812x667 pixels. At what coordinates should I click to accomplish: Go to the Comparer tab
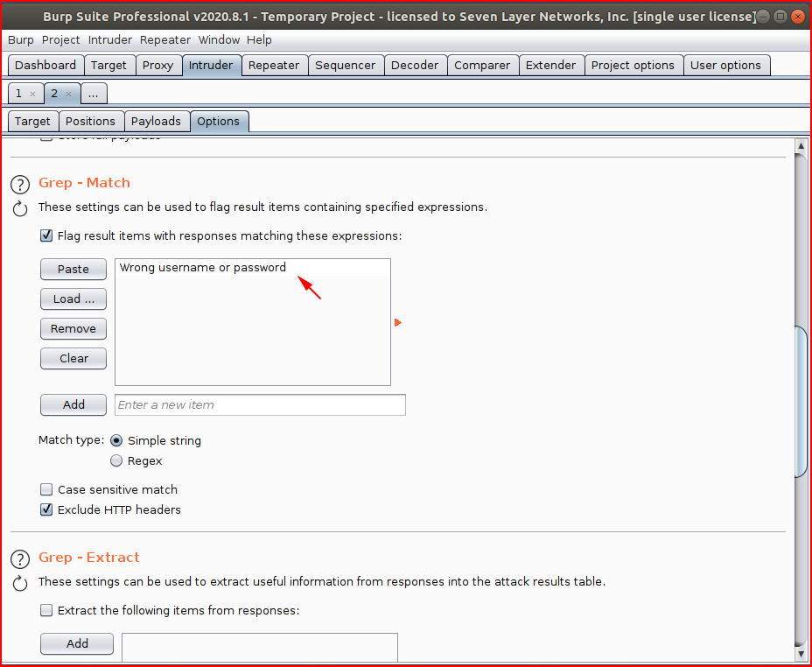[x=482, y=66]
